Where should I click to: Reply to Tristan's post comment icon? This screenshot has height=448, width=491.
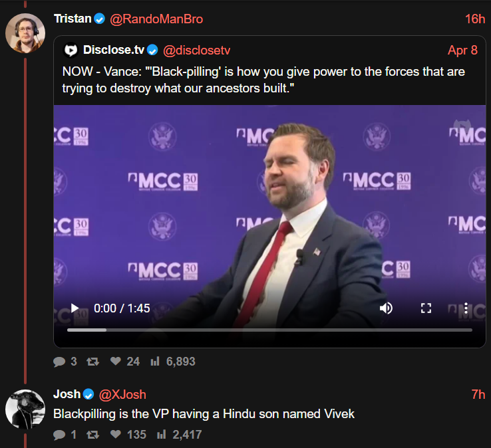click(59, 362)
